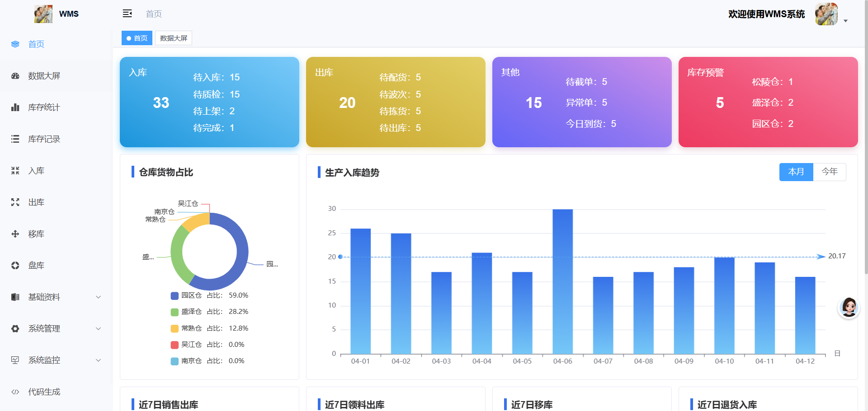
Task: Switch to the 数据大屏 tab
Action: 173,38
